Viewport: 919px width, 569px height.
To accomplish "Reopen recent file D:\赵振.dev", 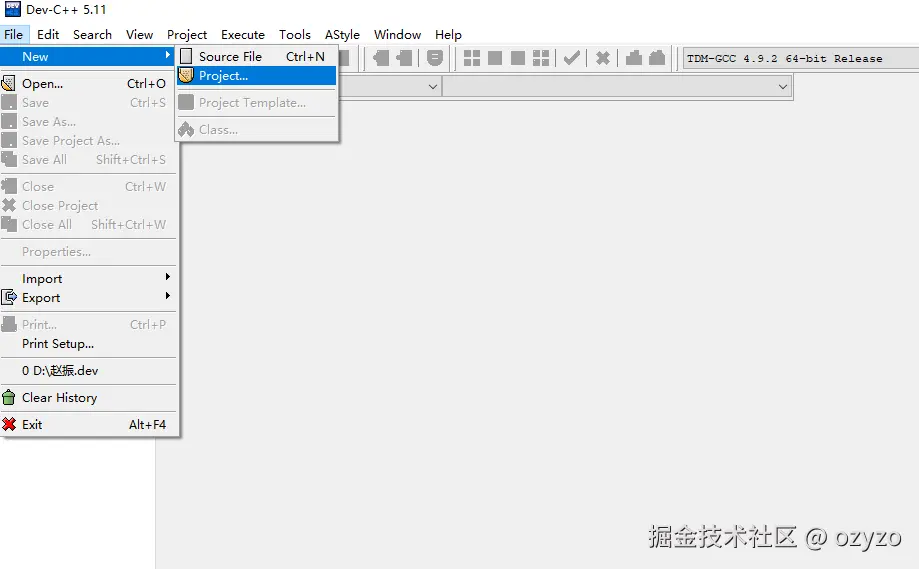I will tap(88, 371).
